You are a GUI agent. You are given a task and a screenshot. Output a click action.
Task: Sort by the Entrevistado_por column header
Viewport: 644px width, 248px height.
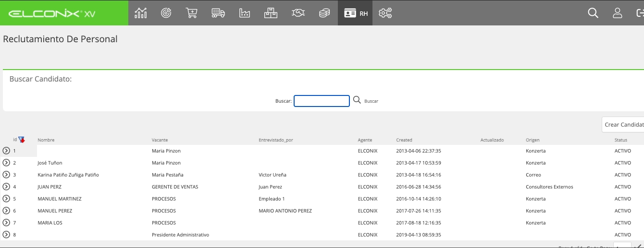point(276,140)
